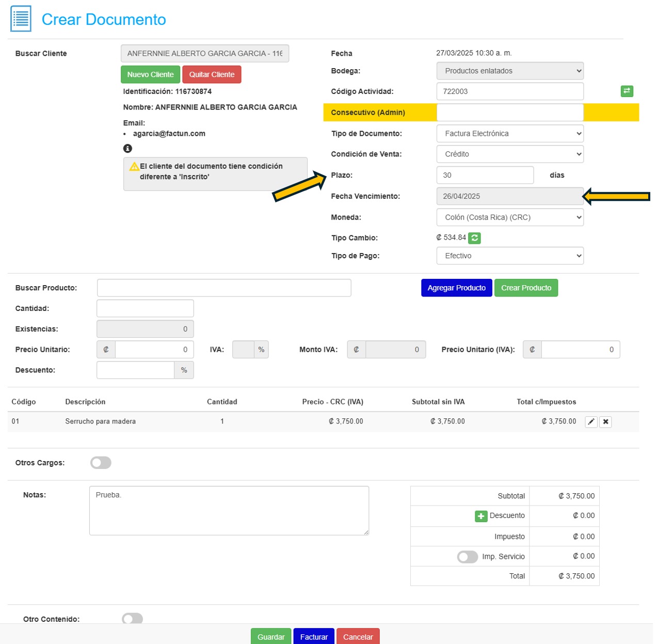Click the percent addon of IVA field
Image resolution: width=657 pixels, height=644 pixels.
tap(261, 350)
